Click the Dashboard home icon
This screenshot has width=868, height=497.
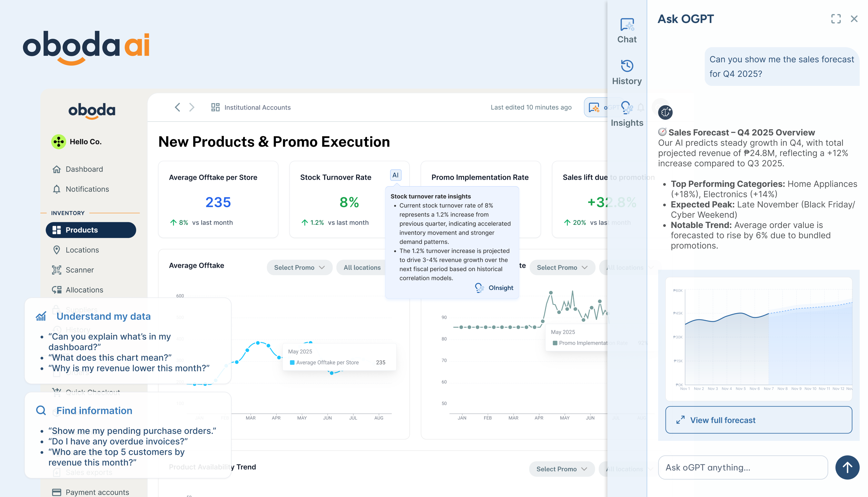coord(57,169)
